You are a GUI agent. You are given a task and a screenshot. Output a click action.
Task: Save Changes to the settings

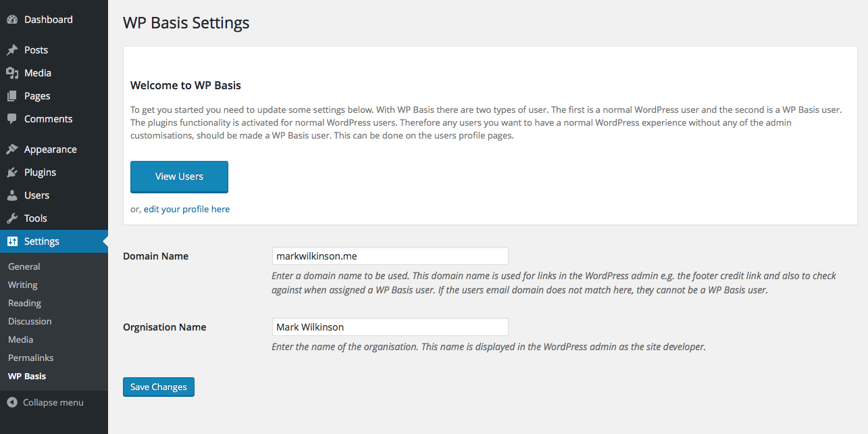[159, 387]
